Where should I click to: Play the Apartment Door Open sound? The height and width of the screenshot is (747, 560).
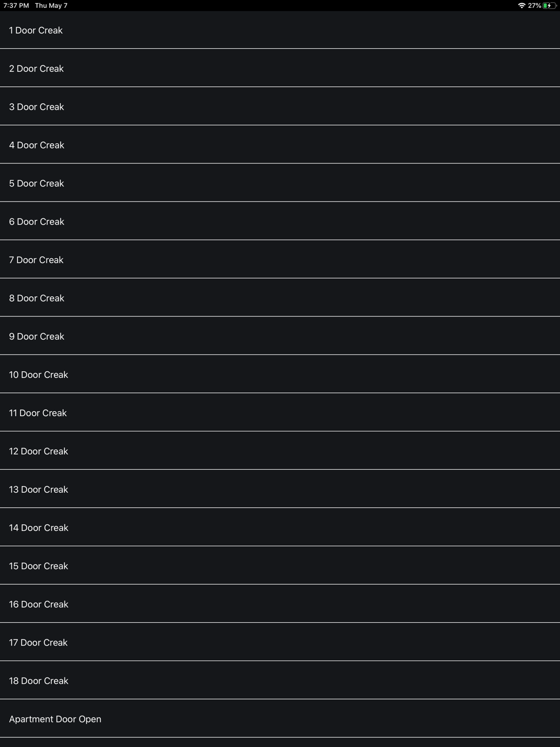tap(55, 719)
